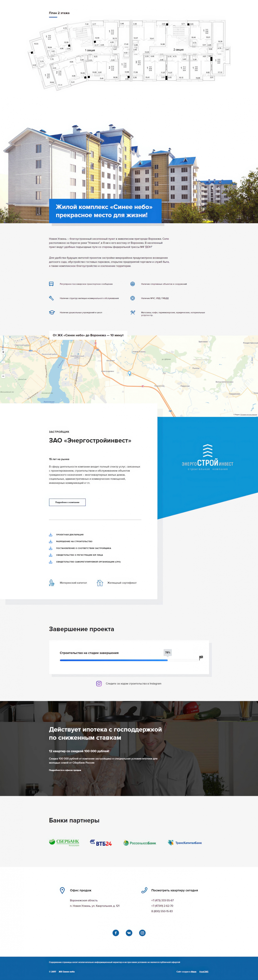Click address п. Новая Усмань, ул. Квартальная
This screenshot has height=980, width=258.
click(95, 906)
